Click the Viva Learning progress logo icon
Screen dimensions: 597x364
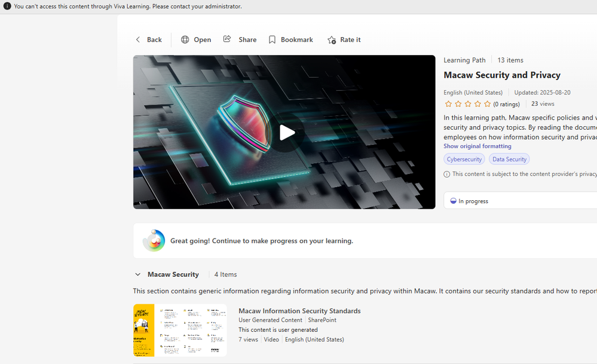tap(154, 241)
